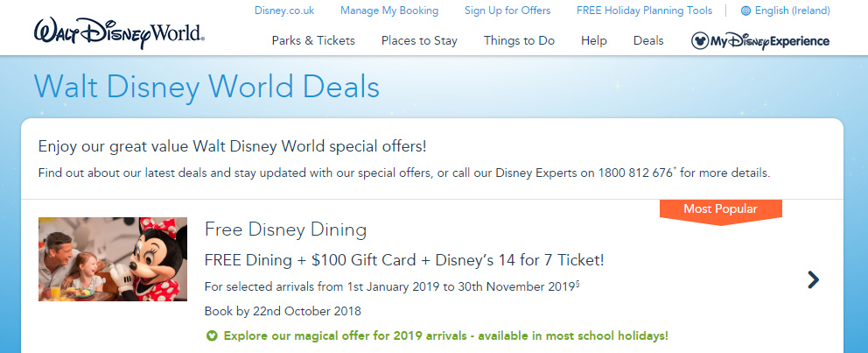Click Explore our magical offer green link

445,335
